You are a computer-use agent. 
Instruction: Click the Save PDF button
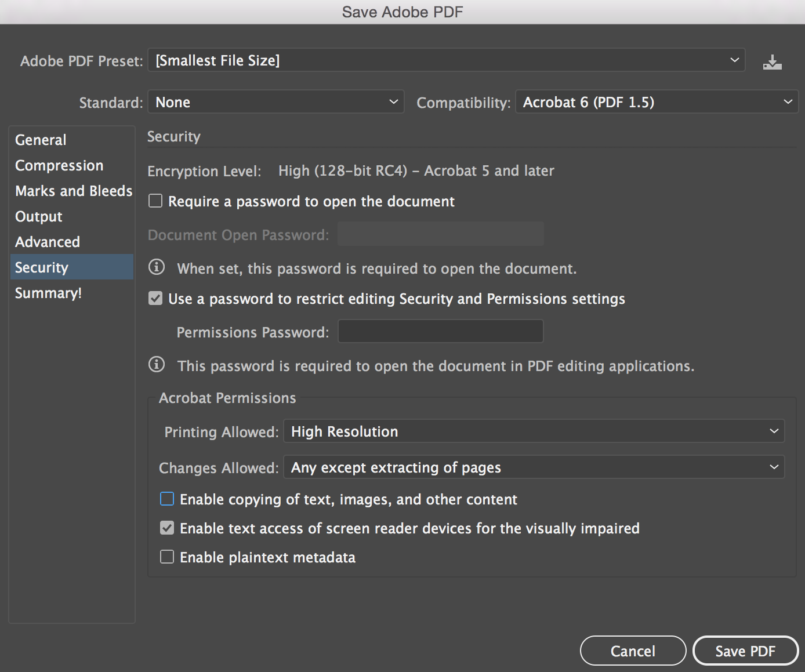pos(745,651)
